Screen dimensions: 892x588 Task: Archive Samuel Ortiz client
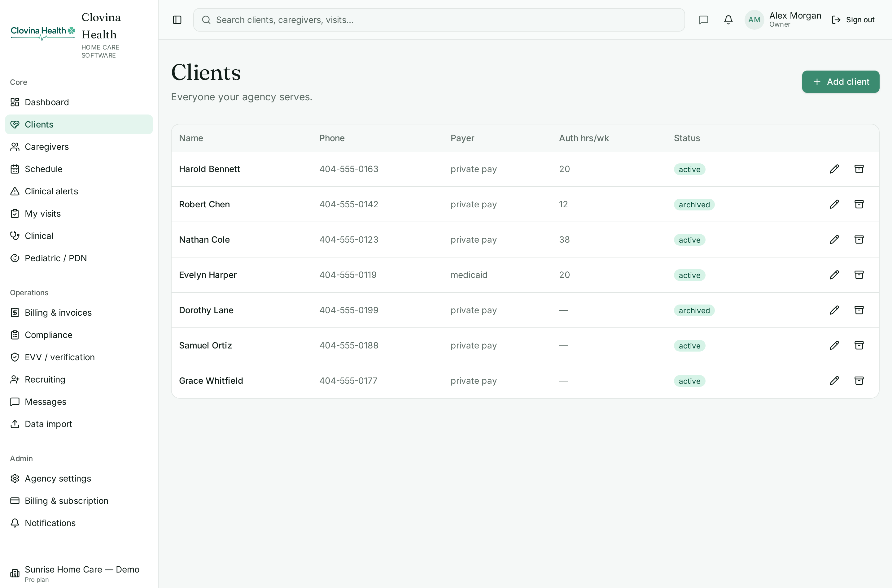859,345
